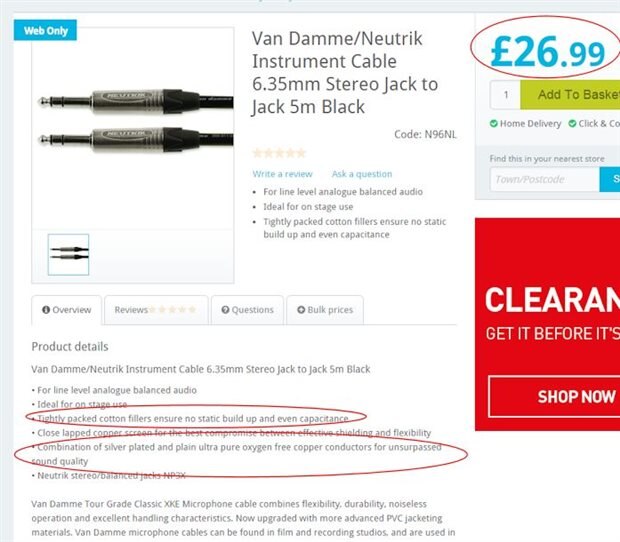Click the Write a review link
Viewport: 620px width, 542px height.
pyautogui.click(x=282, y=174)
